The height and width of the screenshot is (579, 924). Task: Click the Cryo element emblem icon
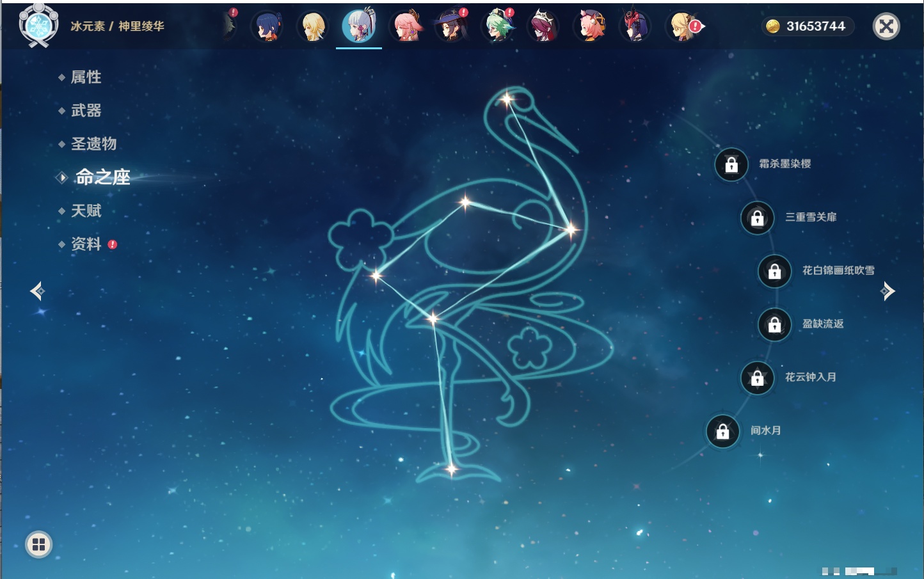[38, 26]
